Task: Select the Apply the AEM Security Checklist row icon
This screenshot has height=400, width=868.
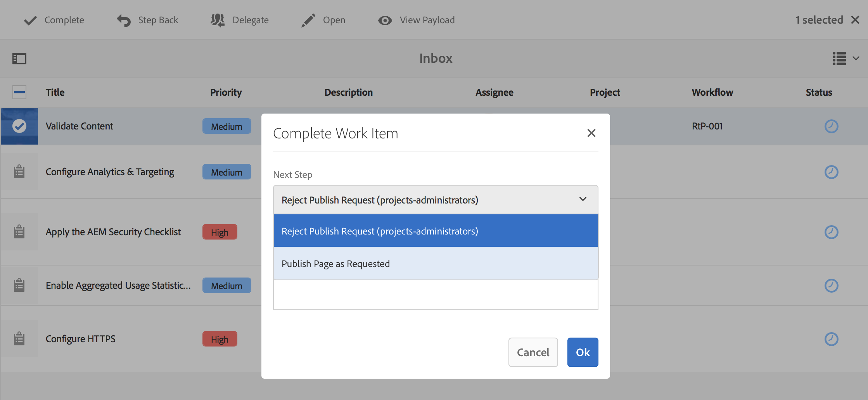Action: click(x=19, y=232)
